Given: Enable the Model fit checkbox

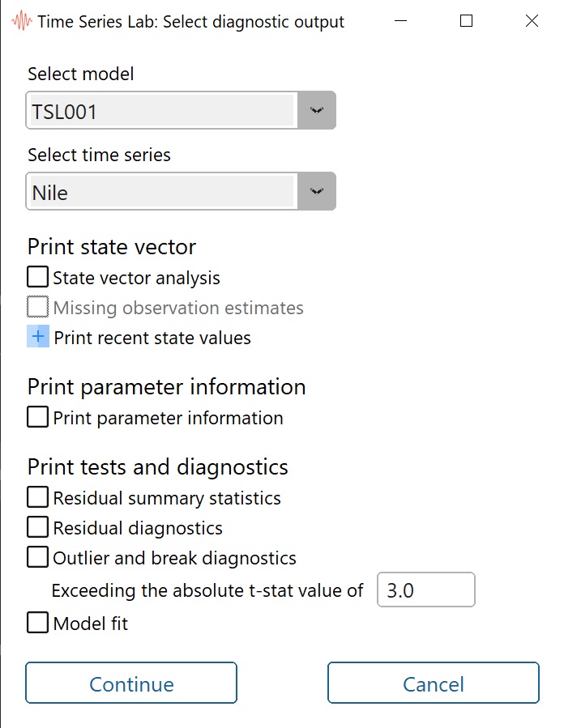Looking at the screenshot, I should point(38,624).
